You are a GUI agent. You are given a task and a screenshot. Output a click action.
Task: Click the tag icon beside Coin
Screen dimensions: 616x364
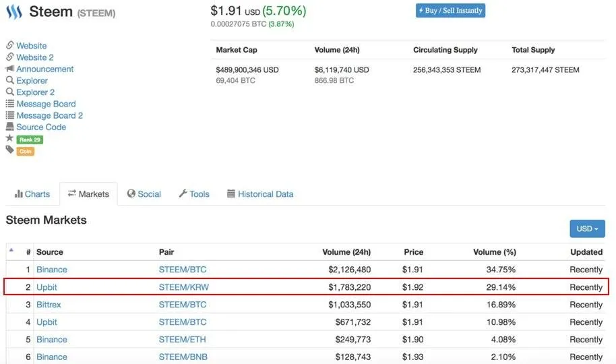(10, 150)
